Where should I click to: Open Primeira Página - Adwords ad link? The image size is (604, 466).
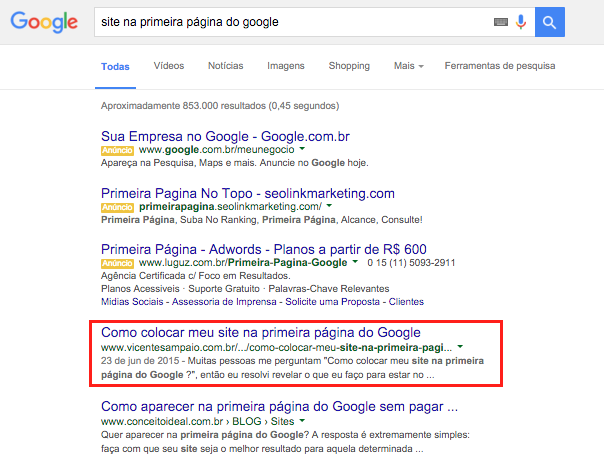[x=264, y=249]
